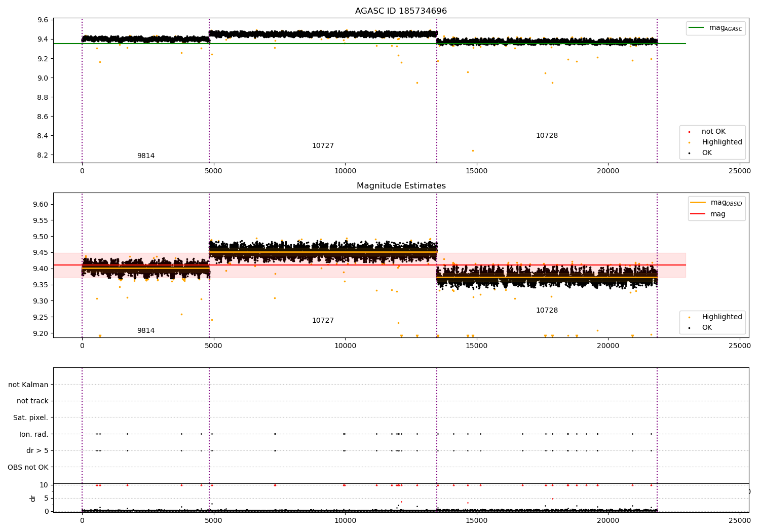Click the 9.0 tick on the top plot y-axis
The height and width of the screenshot is (532, 760).
(x=43, y=78)
